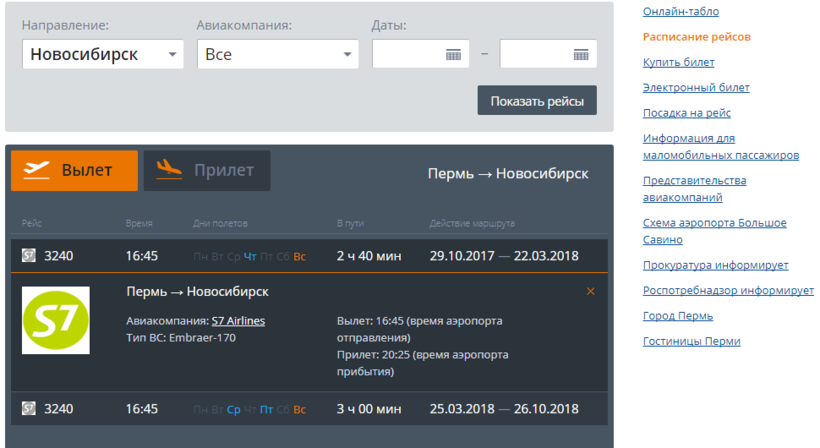Click the airline icon of last 3240 flight
The width and height of the screenshot is (820, 448).
[x=29, y=409]
